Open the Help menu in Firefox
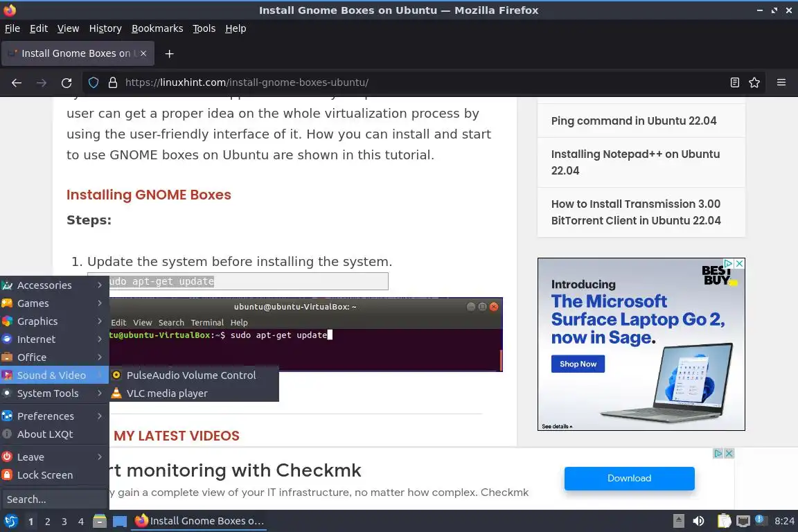Image resolution: width=798 pixels, height=532 pixels. click(x=236, y=28)
